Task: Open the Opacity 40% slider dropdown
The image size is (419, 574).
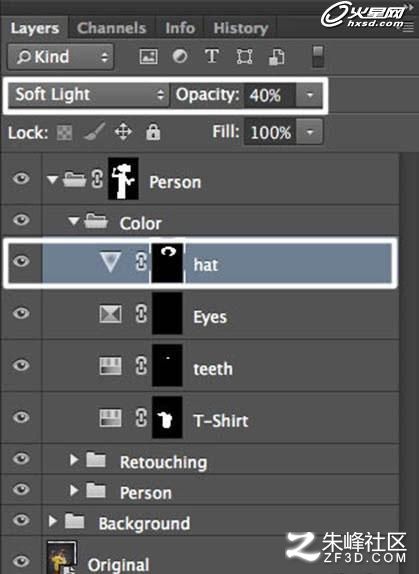Action: pyautogui.click(x=310, y=95)
